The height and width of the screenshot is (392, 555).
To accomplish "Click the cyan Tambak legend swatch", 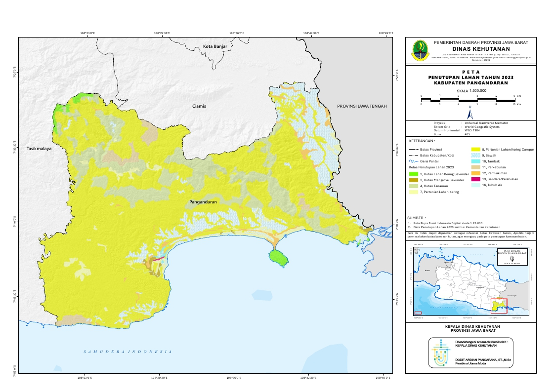I will 473,161.
